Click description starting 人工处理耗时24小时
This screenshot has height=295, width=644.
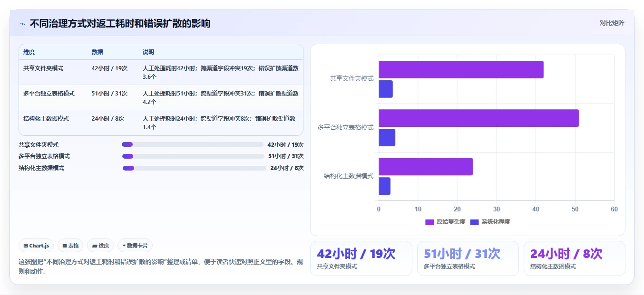pyautogui.click(x=219, y=123)
